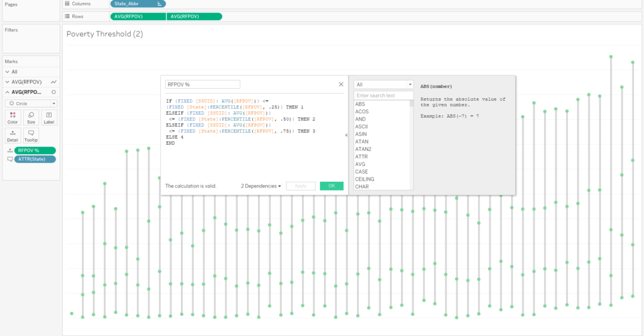Click the function search text field
The height and width of the screenshot is (336, 644).
click(383, 96)
